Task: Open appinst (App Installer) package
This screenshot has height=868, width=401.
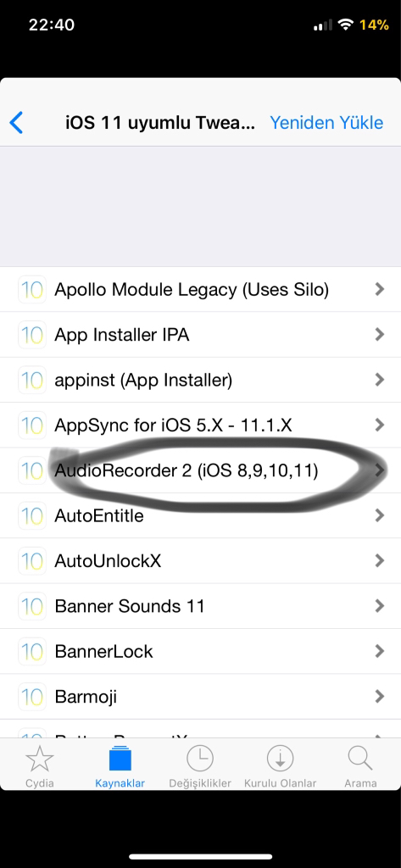Action: coord(200,380)
